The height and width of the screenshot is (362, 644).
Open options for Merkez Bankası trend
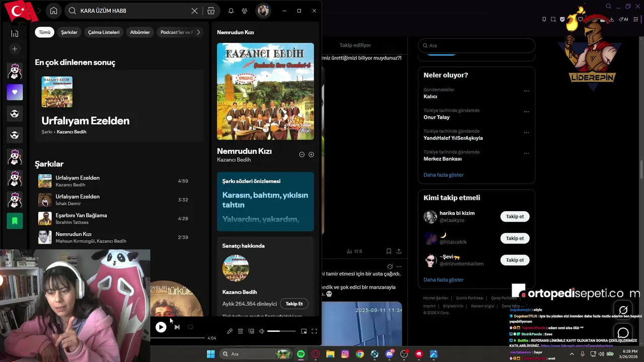click(526, 153)
